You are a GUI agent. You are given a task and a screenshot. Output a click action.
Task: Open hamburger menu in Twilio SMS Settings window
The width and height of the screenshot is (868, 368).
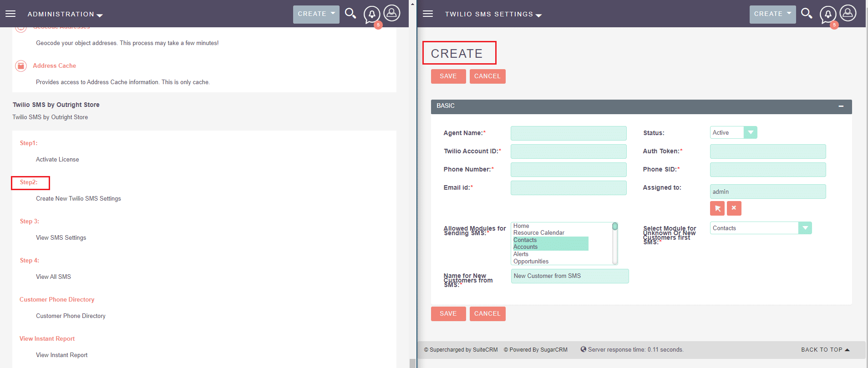[428, 14]
